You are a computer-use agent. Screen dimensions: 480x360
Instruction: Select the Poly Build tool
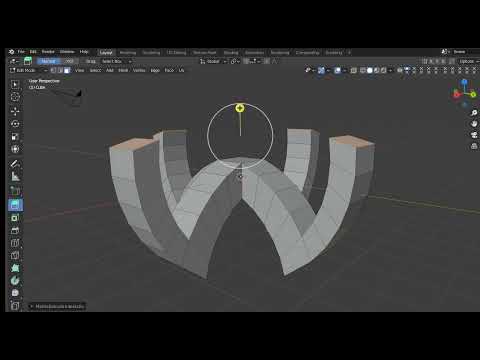[15, 268]
